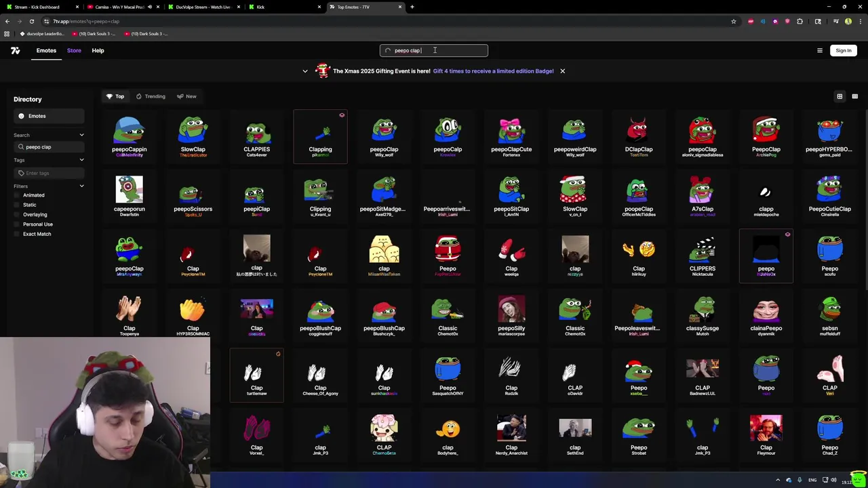The height and width of the screenshot is (488, 868).
Task: Enable the Animated filter checkbox
Action: tap(17, 195)
